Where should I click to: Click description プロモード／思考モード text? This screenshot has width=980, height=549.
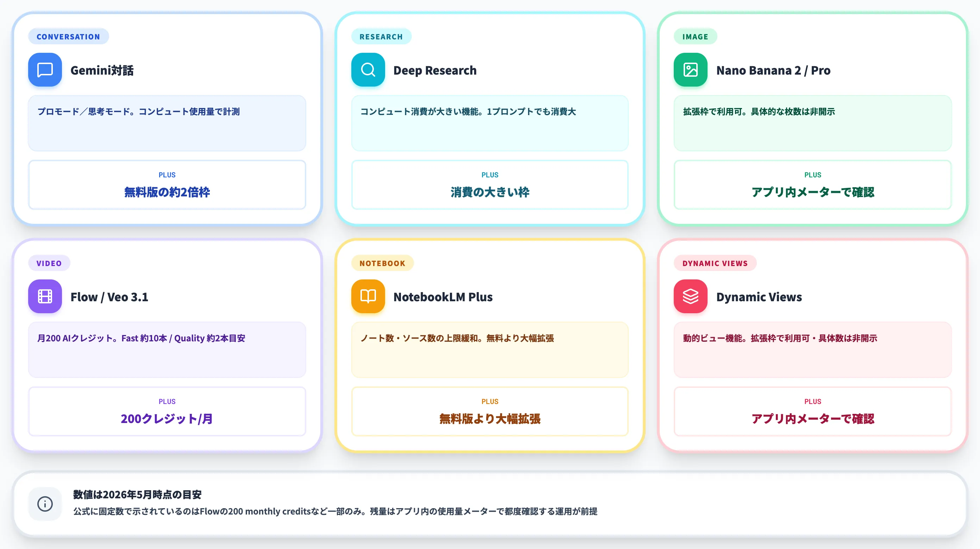pos(138,112)
